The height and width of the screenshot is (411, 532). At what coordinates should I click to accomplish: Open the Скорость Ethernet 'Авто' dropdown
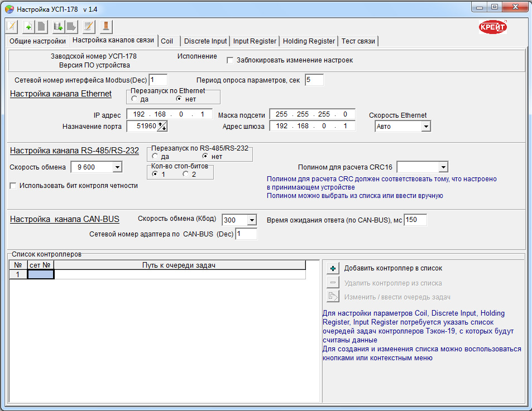point(425,127)
